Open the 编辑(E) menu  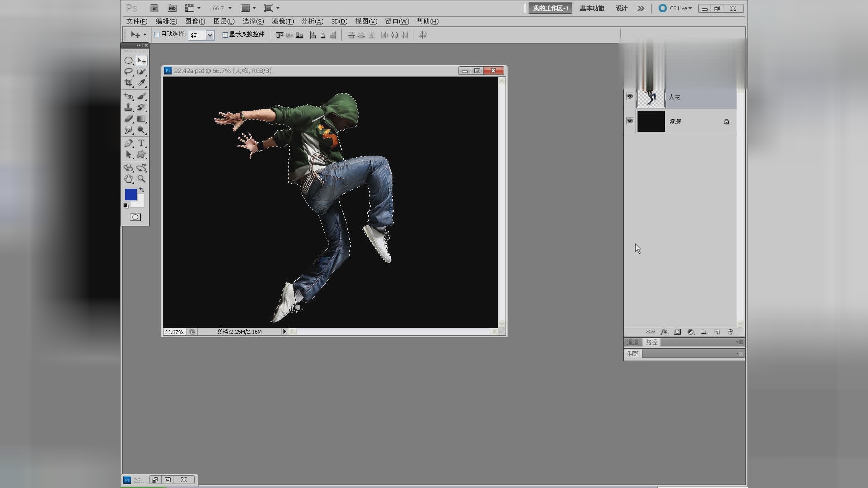166,21
